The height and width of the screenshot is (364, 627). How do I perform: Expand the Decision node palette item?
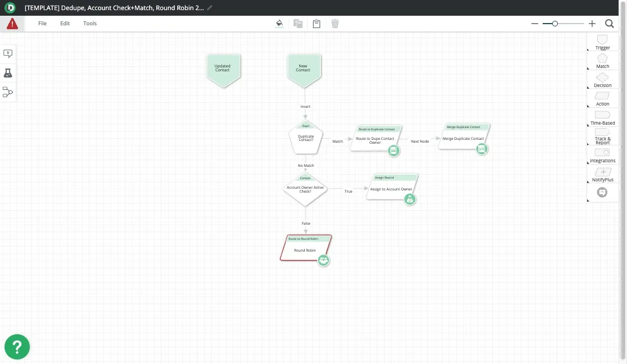tap(602, 80)
